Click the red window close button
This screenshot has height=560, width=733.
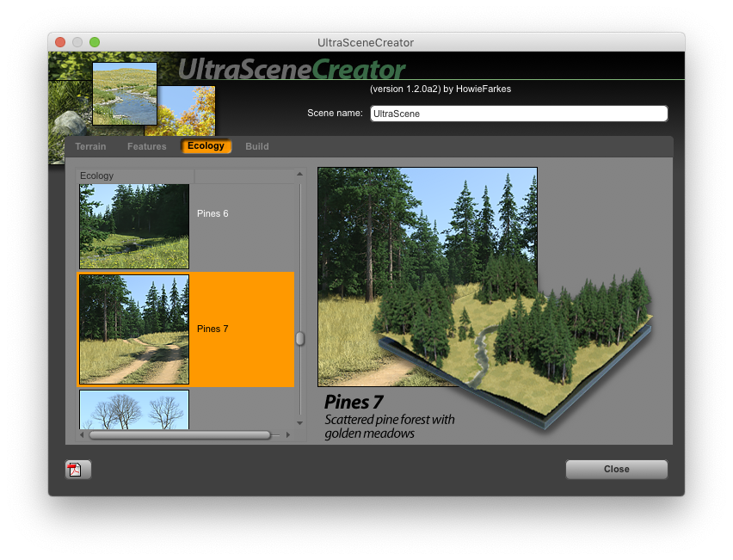60,42
